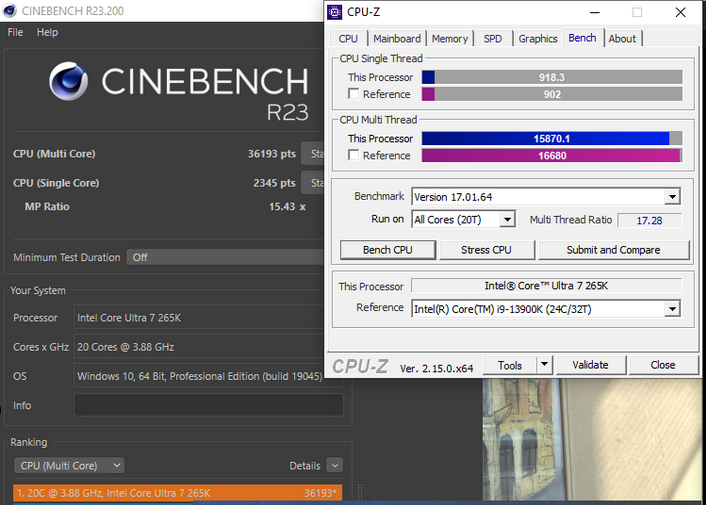Click the Single Thread This Processor bar 918.3
The image size is (706, 505).
[x=552, y=77]
